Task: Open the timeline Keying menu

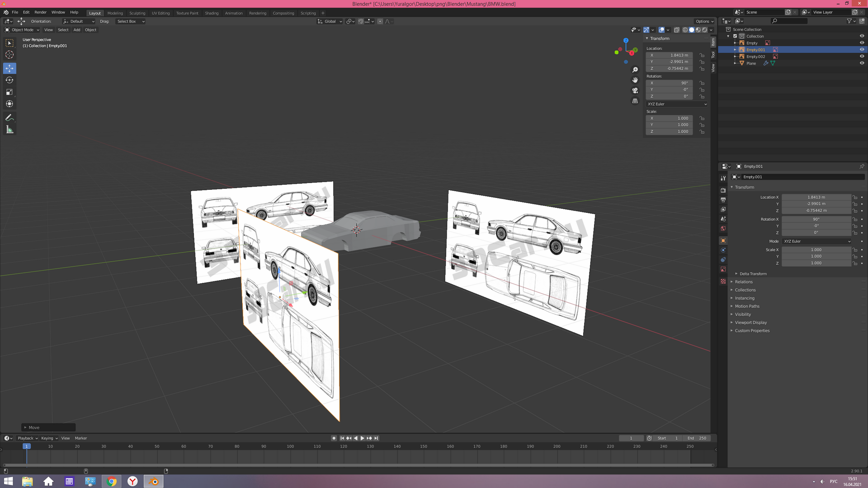Action: click(49, 438)
